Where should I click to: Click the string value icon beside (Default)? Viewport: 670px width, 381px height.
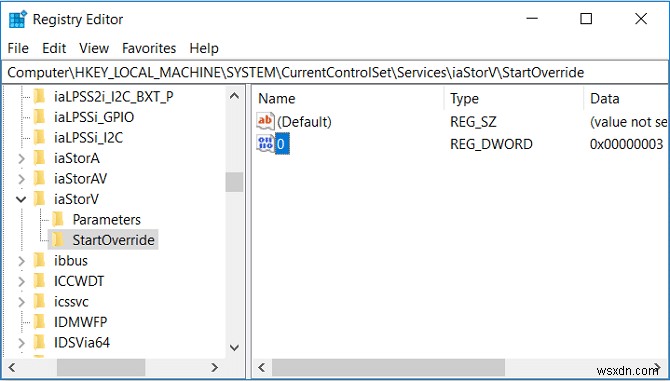265,122
